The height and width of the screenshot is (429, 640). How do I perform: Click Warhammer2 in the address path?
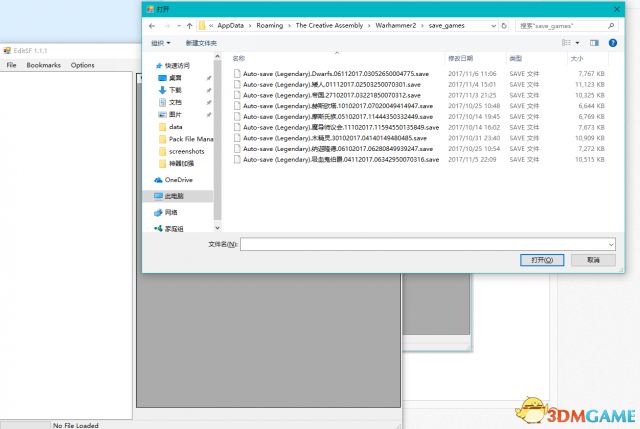coord(396,25)
